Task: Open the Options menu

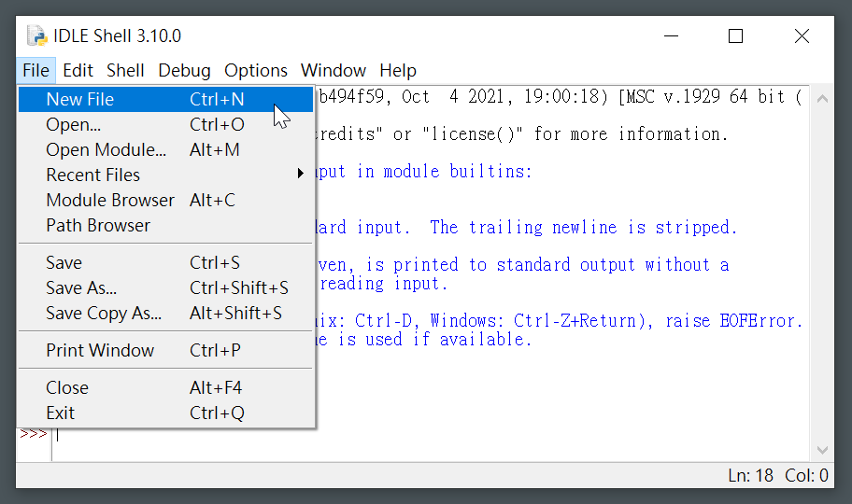Action: [255, 71]
